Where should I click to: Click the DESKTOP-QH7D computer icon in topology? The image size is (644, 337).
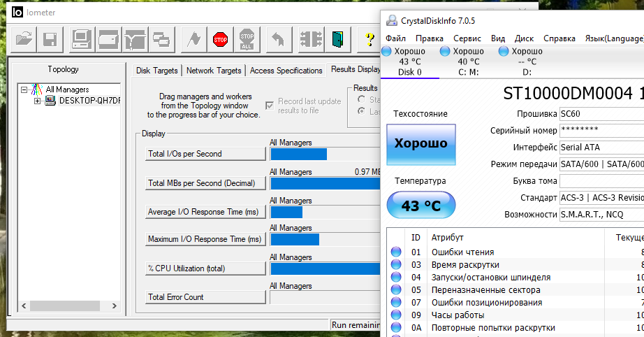pos(50,100)
